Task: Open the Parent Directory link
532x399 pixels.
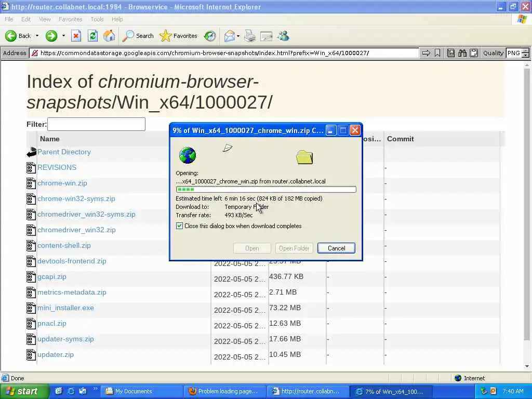Action: 64,152
